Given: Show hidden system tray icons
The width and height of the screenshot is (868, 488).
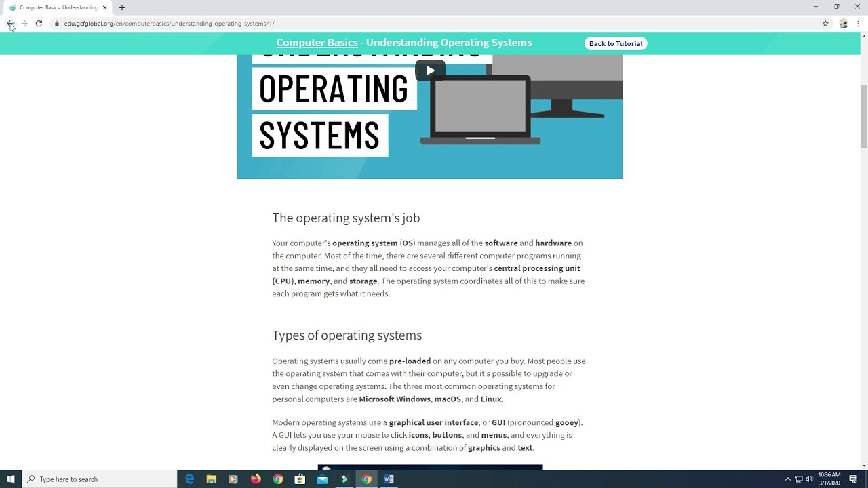Looking at the screenshot, I should pyautogui.click(x=787, y=479).
